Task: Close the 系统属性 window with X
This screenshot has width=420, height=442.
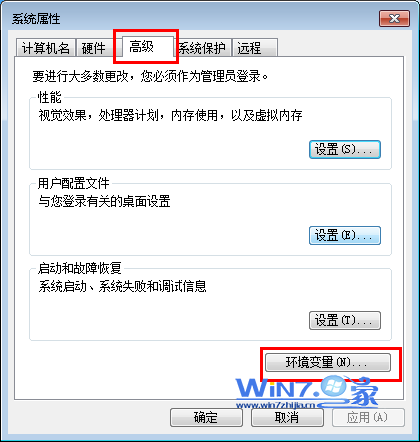Action: click(x=394, y=19)
